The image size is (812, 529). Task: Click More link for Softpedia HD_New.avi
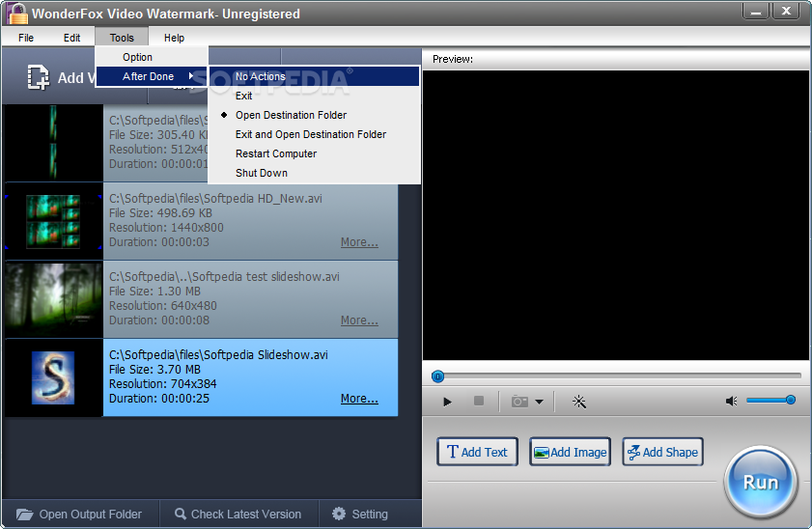(x=359, y=241)
